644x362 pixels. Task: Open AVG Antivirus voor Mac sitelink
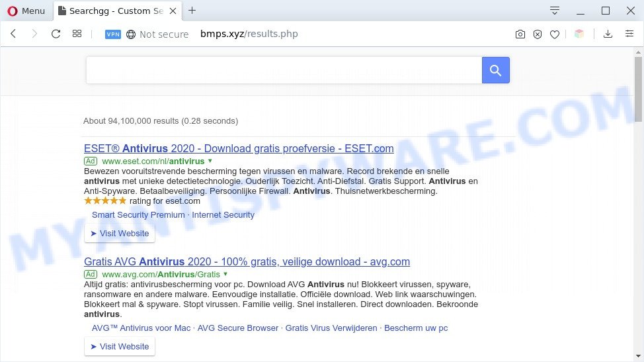(141, 328)
